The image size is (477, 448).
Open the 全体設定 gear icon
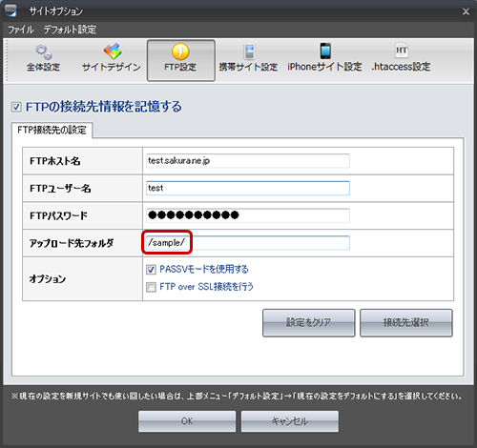pos(44,51)
